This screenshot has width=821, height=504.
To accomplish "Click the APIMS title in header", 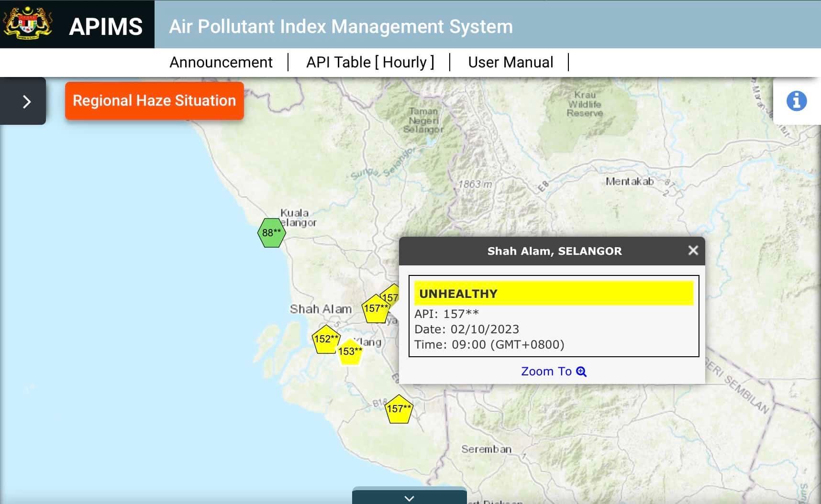I will (x=106, y=26).
